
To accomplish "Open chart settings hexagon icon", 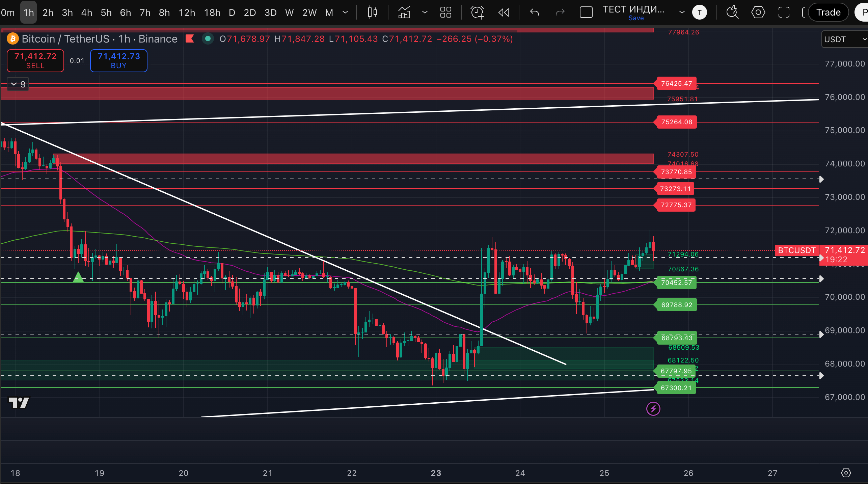I will point(758,12).
